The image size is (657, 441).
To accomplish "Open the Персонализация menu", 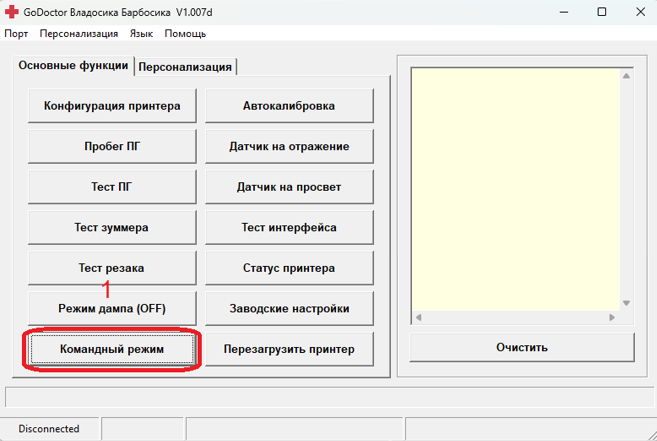I will (x=80, y=33).
